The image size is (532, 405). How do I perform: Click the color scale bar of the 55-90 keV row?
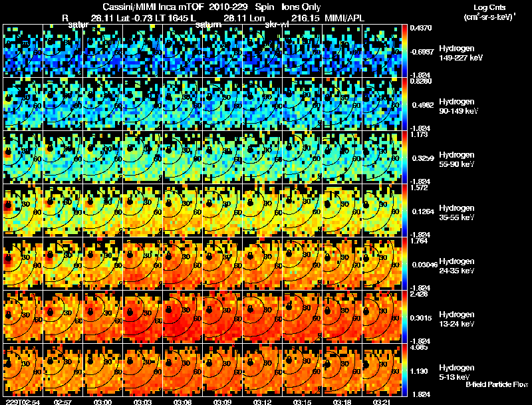pos(404,158)
